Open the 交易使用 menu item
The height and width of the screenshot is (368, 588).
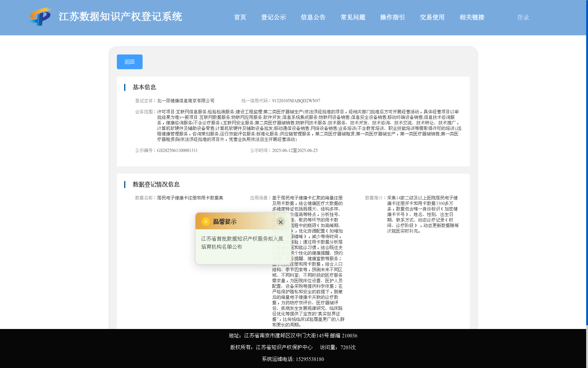click(432, 17)
